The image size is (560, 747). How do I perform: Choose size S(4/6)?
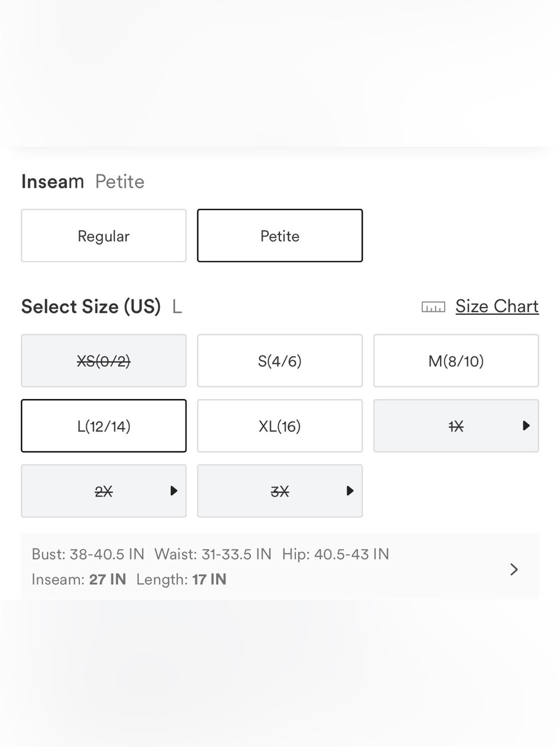coord(280,361)
